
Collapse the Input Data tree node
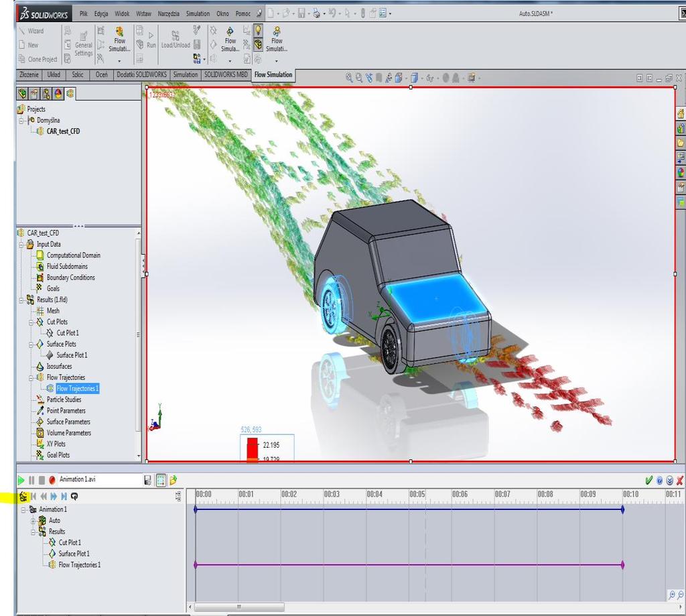21,245
